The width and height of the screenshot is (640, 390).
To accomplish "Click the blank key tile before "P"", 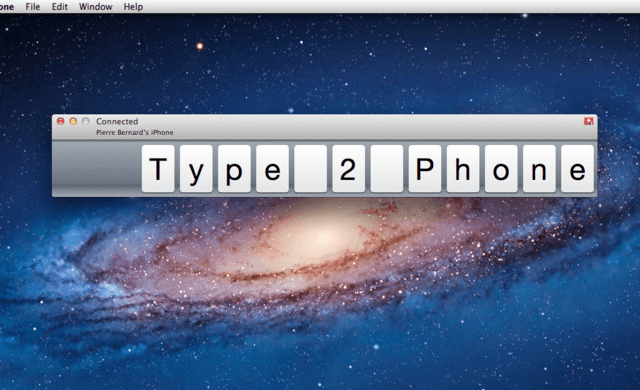I will 387,168.
